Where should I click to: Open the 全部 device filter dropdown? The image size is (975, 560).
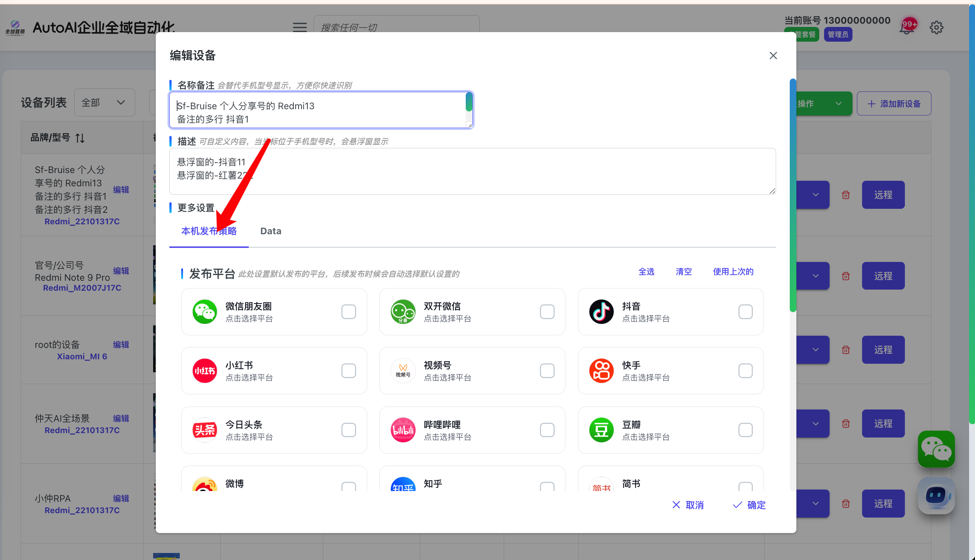[104, 103]
